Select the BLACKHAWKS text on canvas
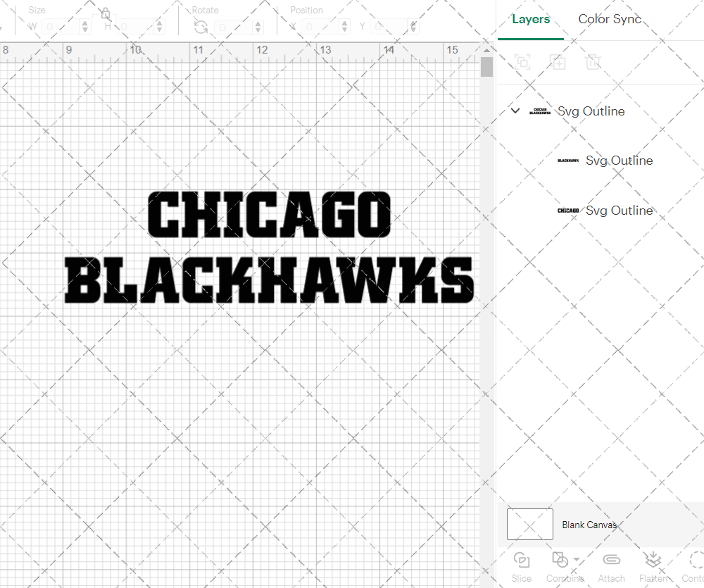 point(270,280)
